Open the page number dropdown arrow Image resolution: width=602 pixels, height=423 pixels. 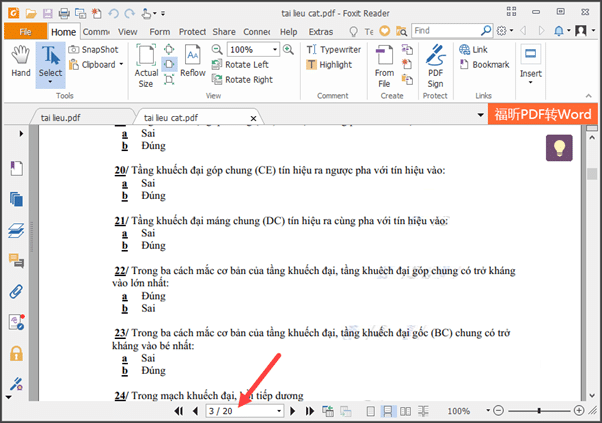point(278,411)
